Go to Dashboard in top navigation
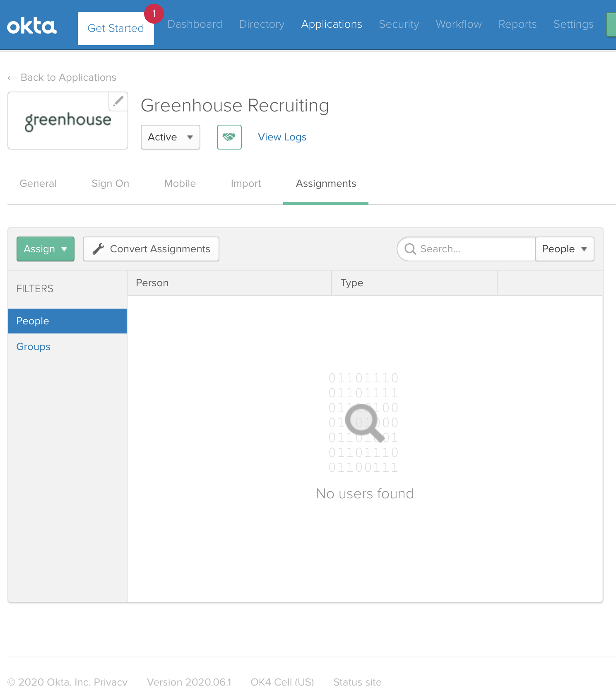The height and width of the screenshot is (686, 616). click(195, 24)
